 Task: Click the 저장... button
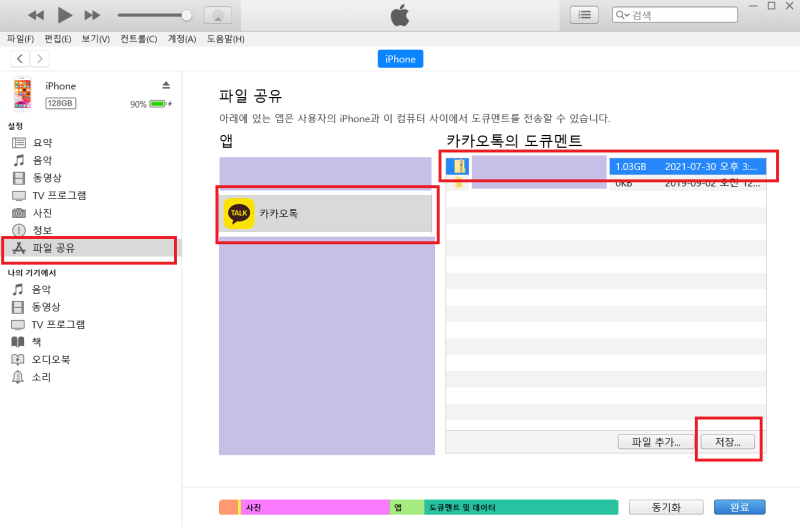728,442
